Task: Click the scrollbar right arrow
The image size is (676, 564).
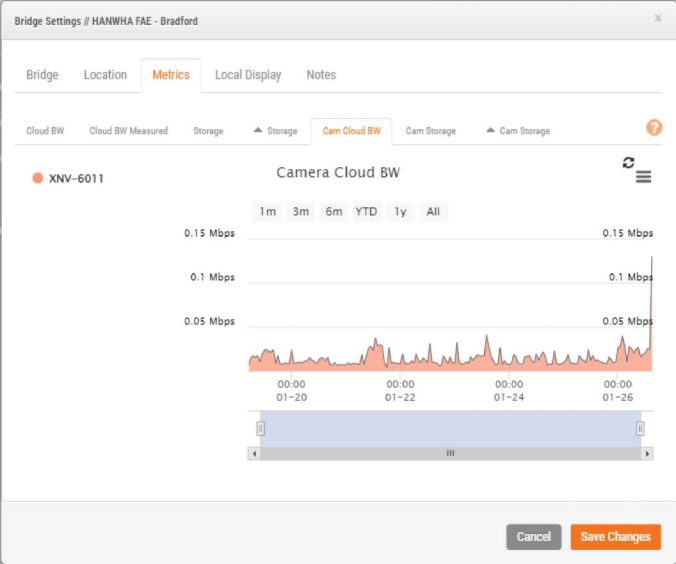Action: (647, 453)
